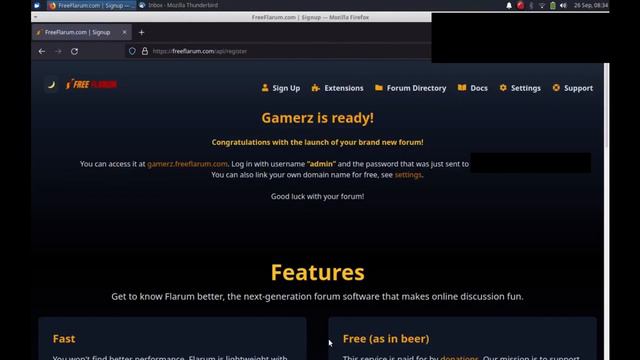Close the FreeFlarum.com Signup tab

124,32
